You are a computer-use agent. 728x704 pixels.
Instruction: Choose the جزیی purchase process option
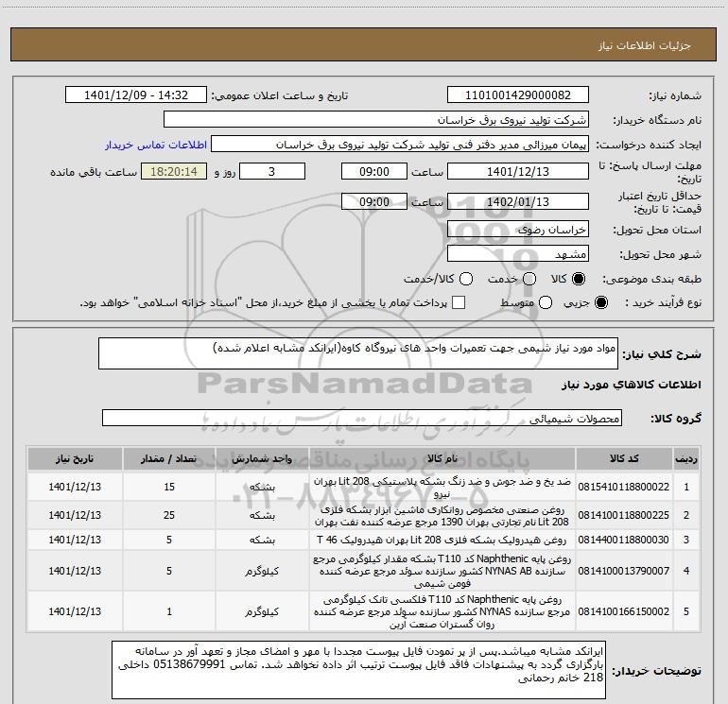coord(600,303)
